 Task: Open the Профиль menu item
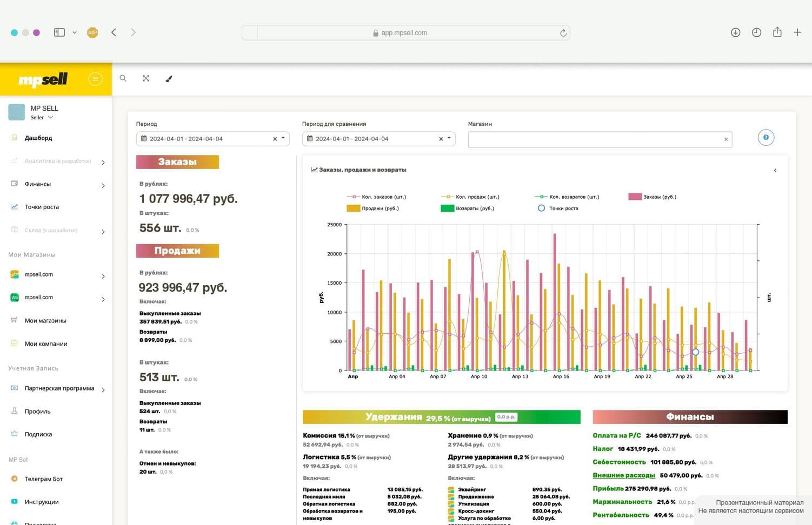coord(37,411)
